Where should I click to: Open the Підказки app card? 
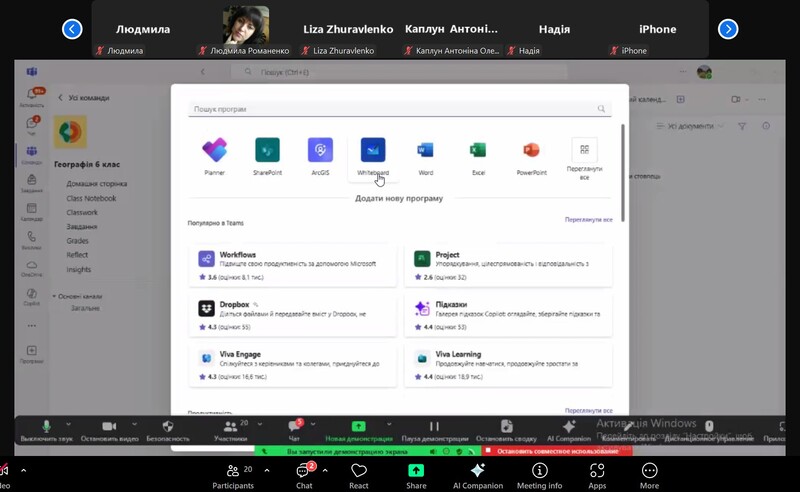click(x=509, y=315)
